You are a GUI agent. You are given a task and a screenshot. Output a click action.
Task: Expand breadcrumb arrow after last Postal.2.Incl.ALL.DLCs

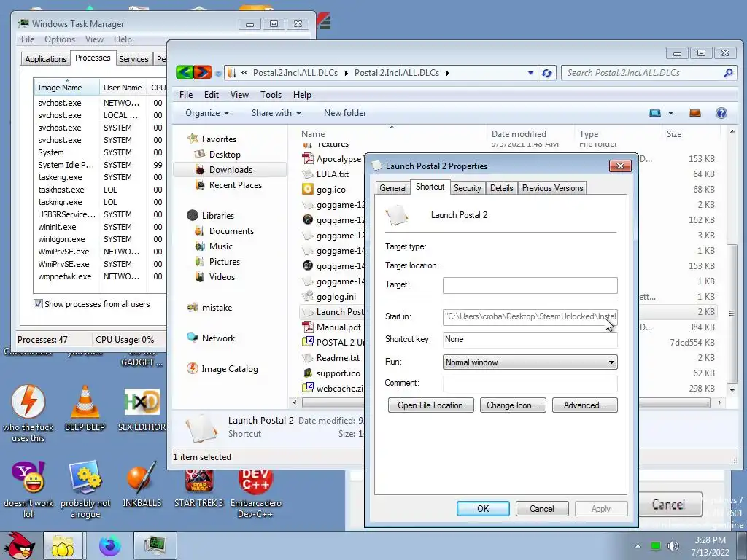[447, 73]
